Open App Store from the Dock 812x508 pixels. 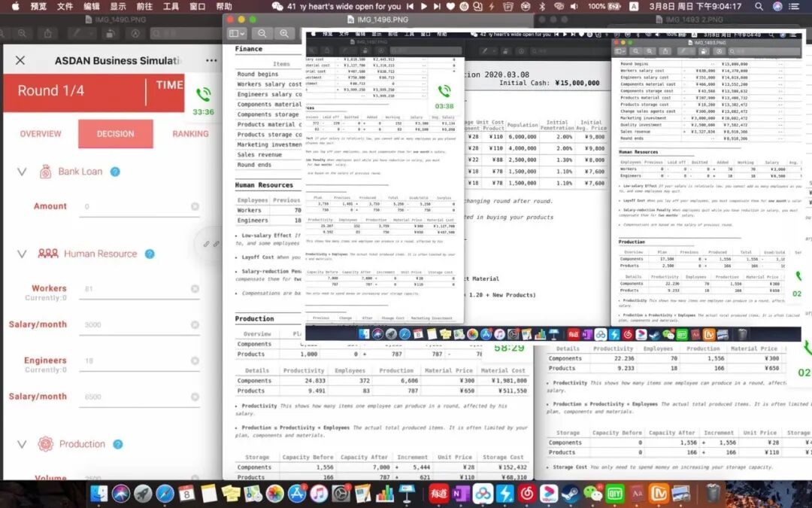coord(297,493)
